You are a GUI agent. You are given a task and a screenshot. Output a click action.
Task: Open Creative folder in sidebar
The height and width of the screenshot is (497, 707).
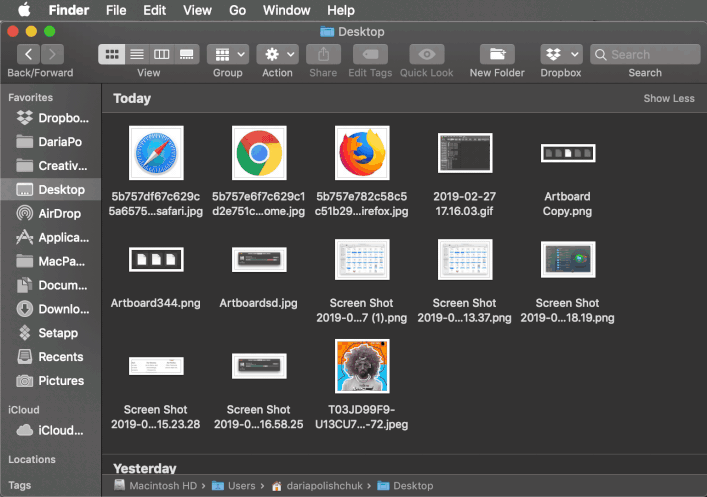pyautogui.click(x=50, y=166)
